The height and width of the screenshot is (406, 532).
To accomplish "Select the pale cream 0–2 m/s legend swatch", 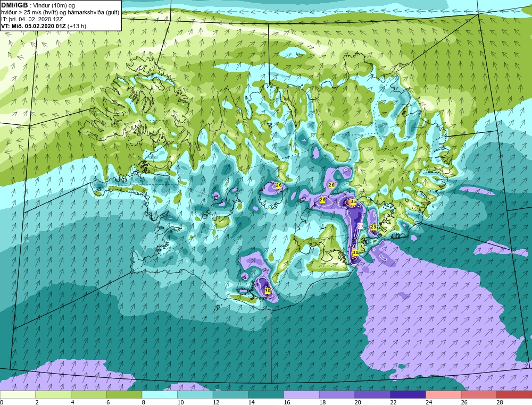I will (x=18, y=395).
